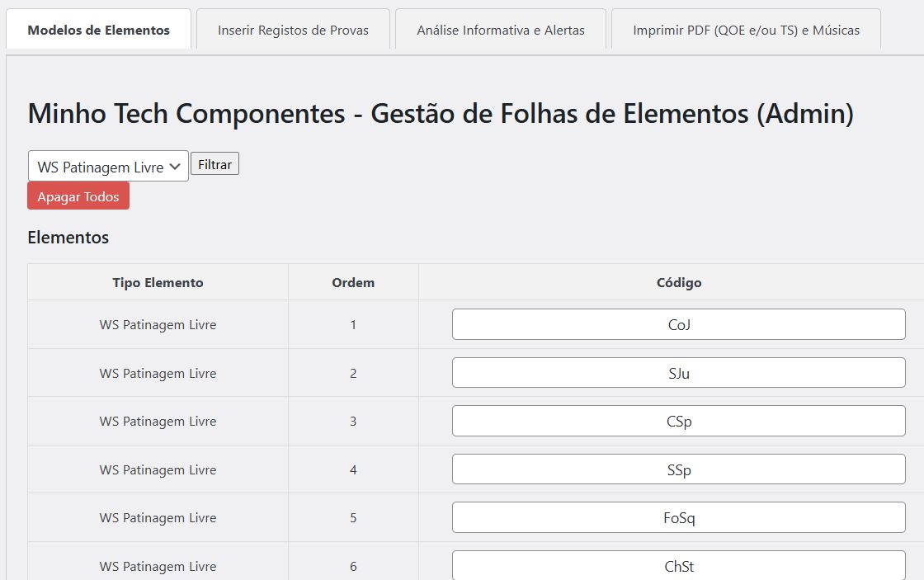Image resolution: width=924 pixels, height=580 pixels.
Task: Select the Ordem cell showing 3
Action: (353, 421)
